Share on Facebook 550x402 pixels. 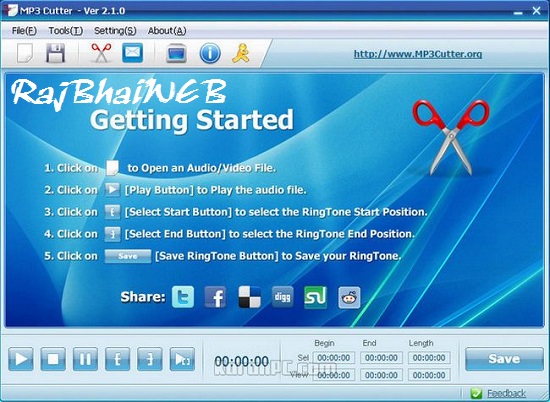coord(215,297)
